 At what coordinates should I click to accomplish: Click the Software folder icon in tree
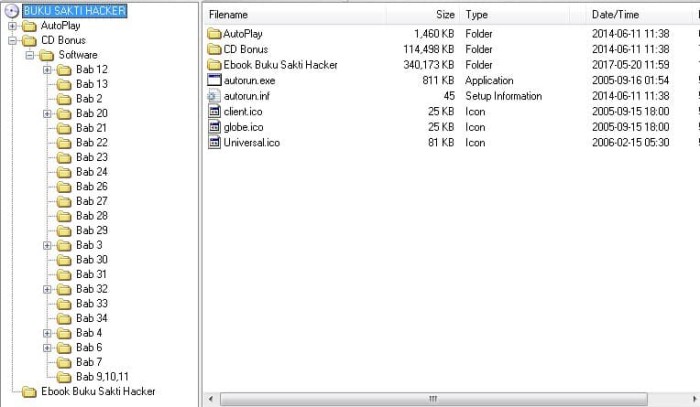point(46,55)
